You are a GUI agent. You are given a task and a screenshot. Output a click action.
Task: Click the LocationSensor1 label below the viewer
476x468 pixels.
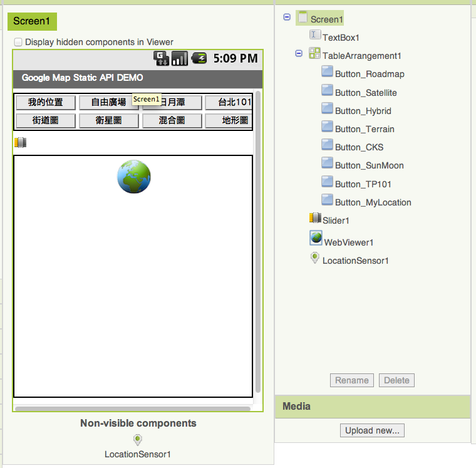[x=138, y=454]
